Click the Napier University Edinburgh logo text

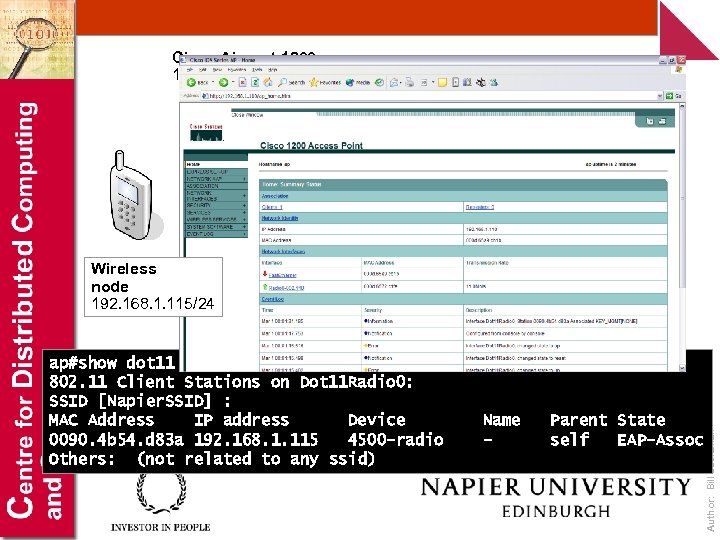tap(556, 498)
